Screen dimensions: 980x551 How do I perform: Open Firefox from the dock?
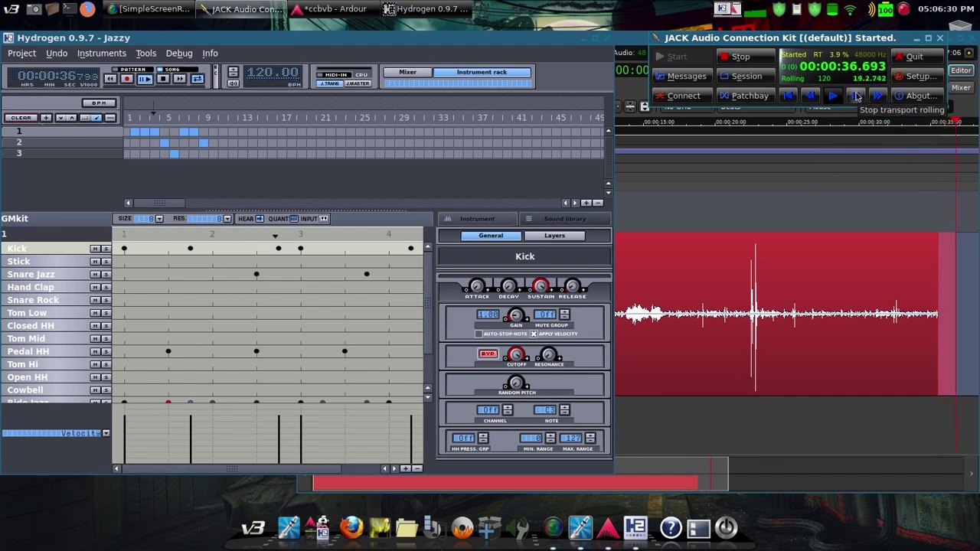coord(351,528)
